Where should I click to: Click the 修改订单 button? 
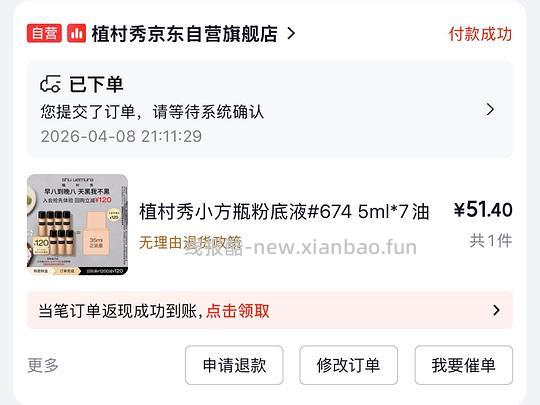tap(349, 365)
